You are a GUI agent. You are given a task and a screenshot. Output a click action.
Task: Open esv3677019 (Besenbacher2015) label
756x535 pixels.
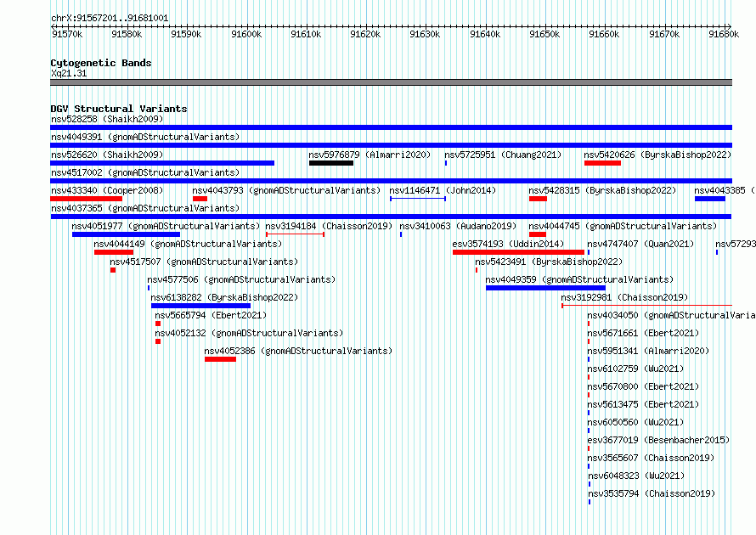pyautogui.click(x=658, y=440)
